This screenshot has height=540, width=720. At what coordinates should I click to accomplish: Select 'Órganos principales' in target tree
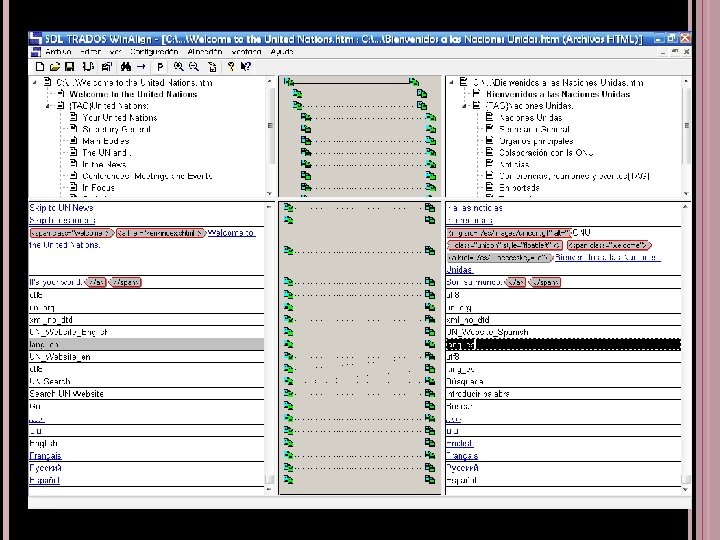point(536,141)
